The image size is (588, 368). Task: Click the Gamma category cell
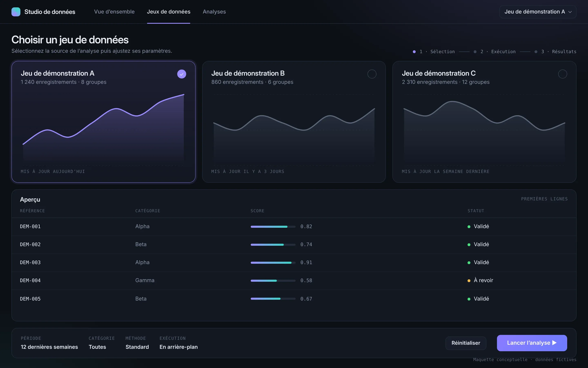[x=145, y=280]
